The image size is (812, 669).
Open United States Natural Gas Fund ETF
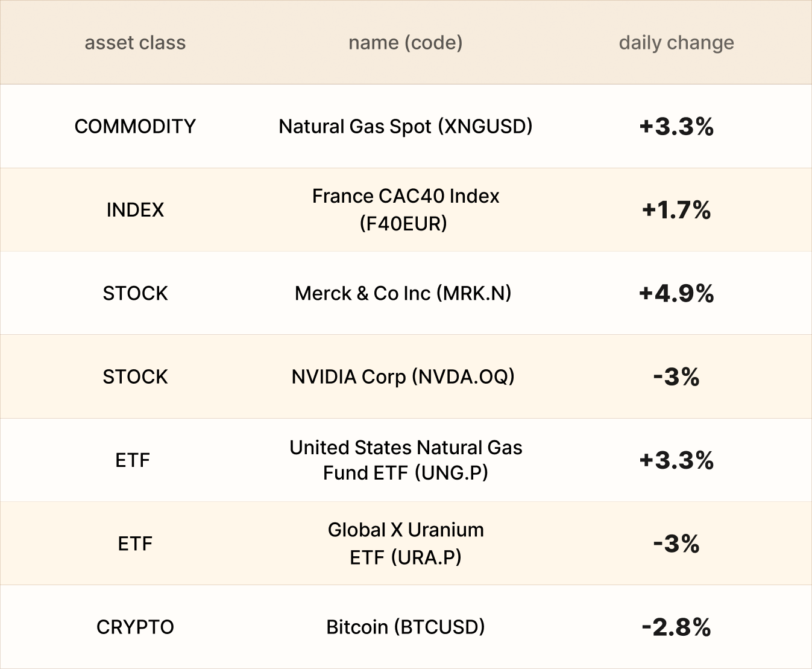click(405, 460)
